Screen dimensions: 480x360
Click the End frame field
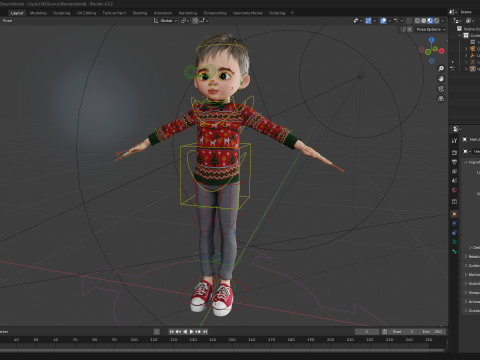(432, 332)
